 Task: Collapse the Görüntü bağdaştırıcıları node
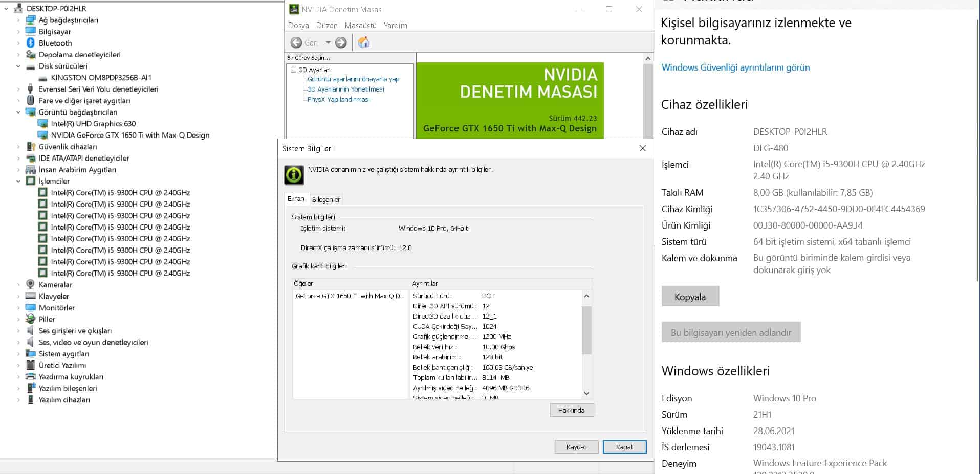click(x=18, y=112)
